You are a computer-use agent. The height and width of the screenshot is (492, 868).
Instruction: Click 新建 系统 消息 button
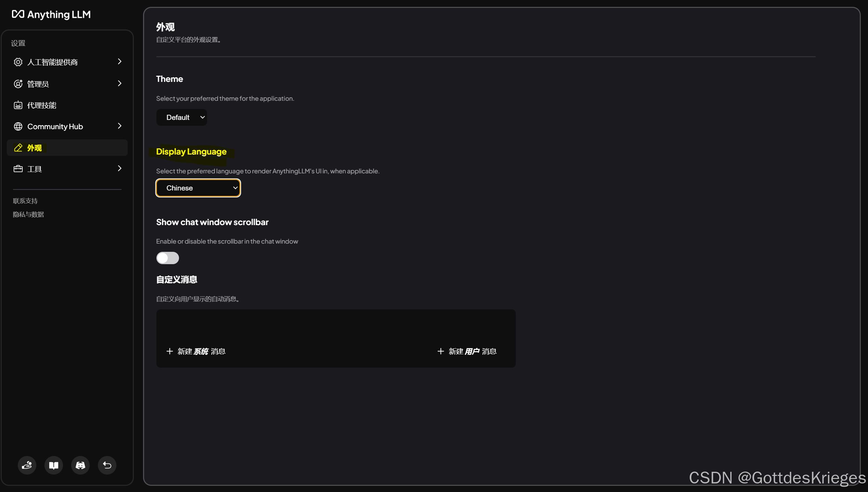click(196, 352)
